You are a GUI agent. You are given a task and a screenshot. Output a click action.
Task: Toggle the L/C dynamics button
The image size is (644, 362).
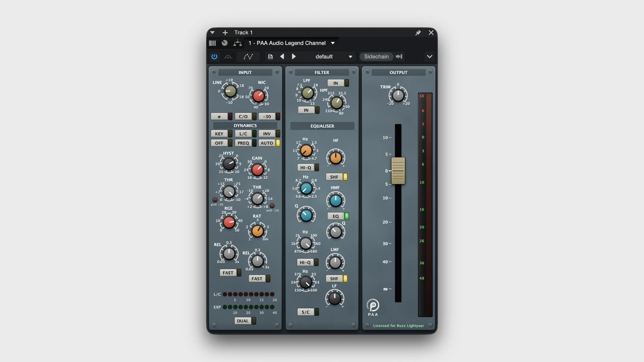pyautogui.click(x=243, y=134)
